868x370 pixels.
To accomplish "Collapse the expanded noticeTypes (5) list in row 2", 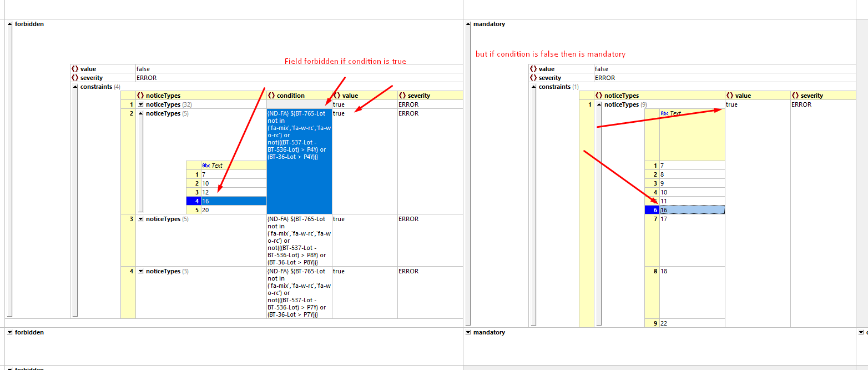I will [141, 113].
